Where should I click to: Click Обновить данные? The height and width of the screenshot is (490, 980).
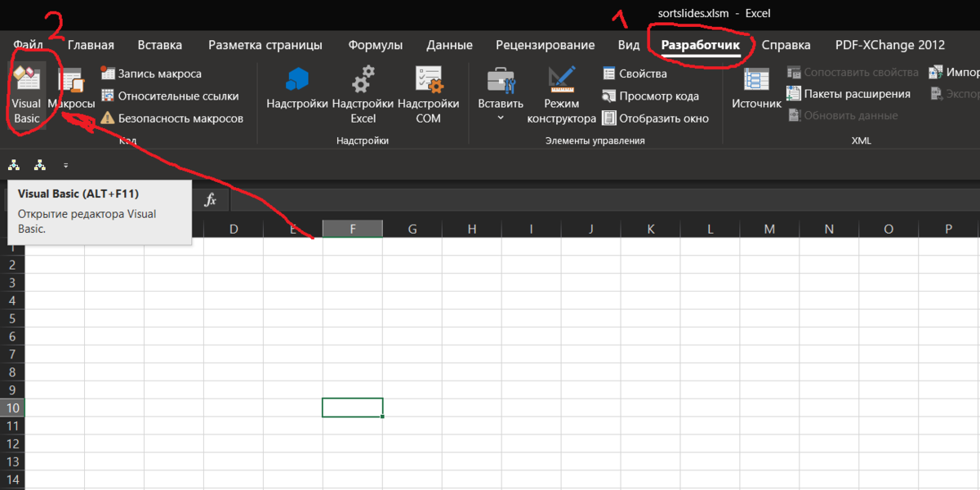click(x=842, y=115)
